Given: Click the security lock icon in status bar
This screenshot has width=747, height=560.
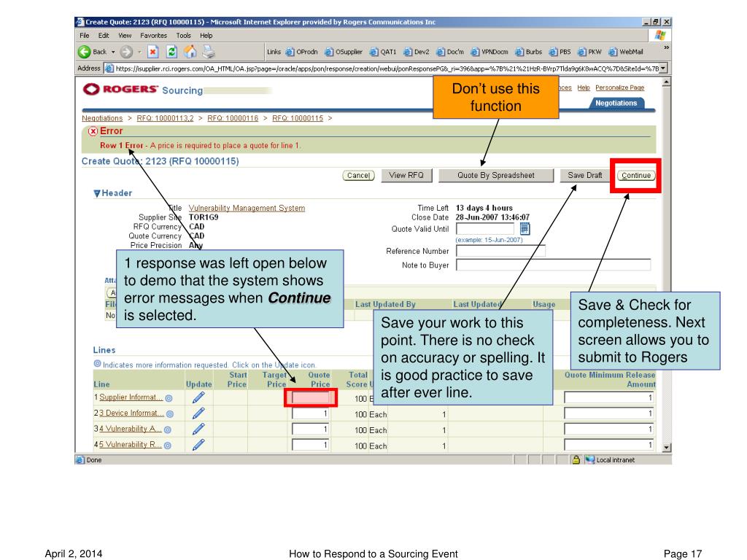Looking at the screenshot, I should pos(576,460).
